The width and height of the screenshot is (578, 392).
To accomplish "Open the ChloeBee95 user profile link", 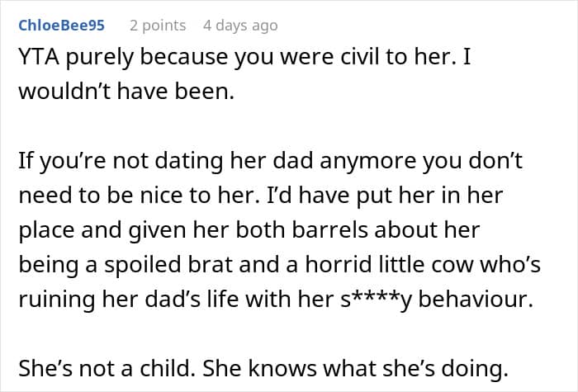I will tap(62, 26).
